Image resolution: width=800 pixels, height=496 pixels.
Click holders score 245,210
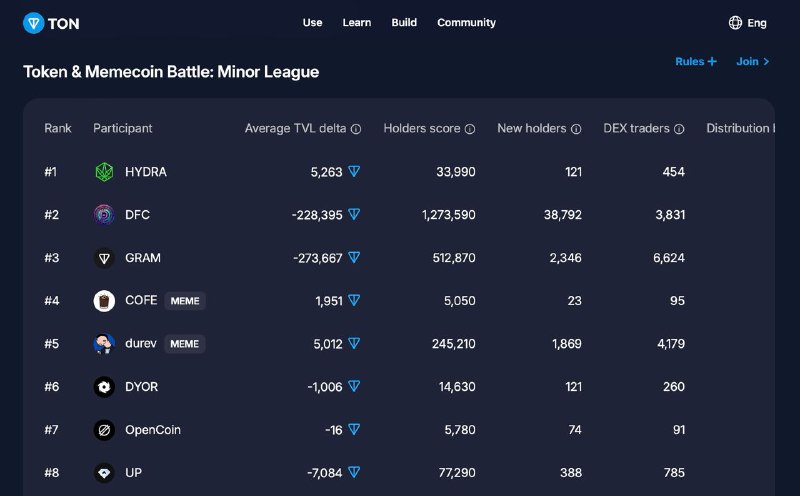[454, 344]
